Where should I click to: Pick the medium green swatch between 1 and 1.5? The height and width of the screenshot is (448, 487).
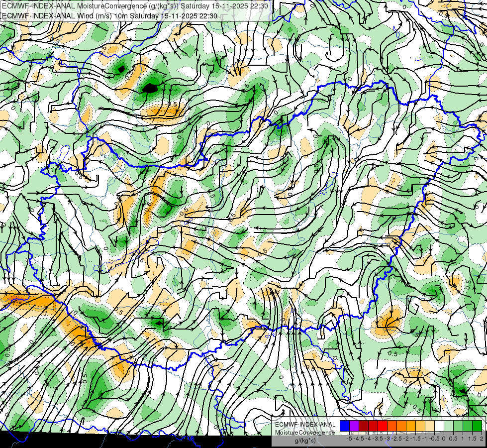click(x=468, y=426)
